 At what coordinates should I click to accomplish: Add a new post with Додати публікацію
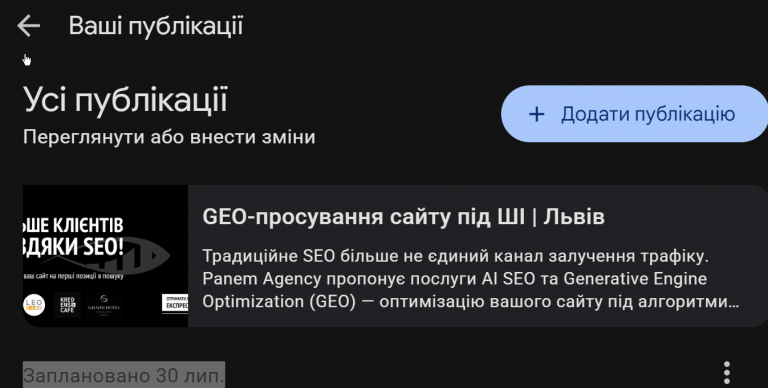634,114
